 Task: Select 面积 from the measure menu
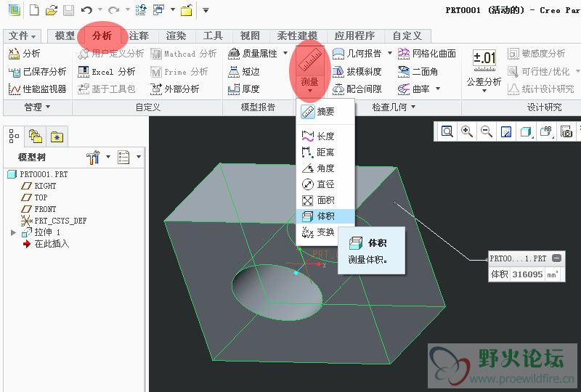point(325,200)
